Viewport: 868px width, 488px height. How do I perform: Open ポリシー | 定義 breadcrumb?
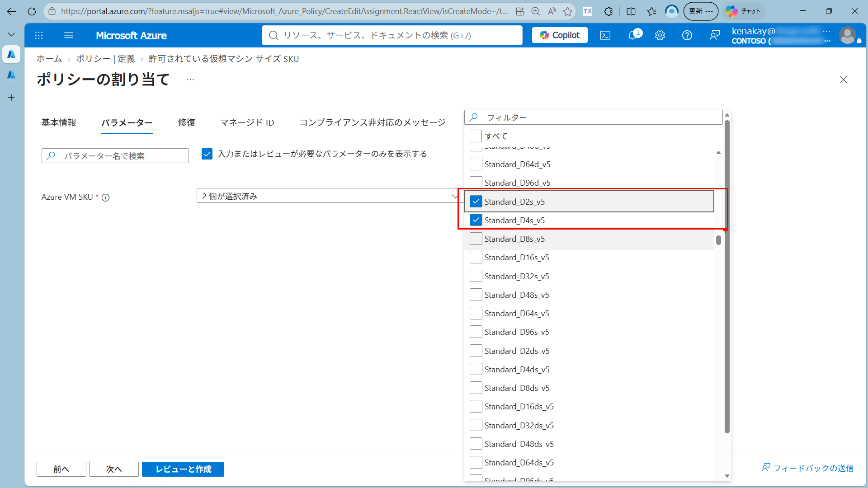[x=105, y=59]
